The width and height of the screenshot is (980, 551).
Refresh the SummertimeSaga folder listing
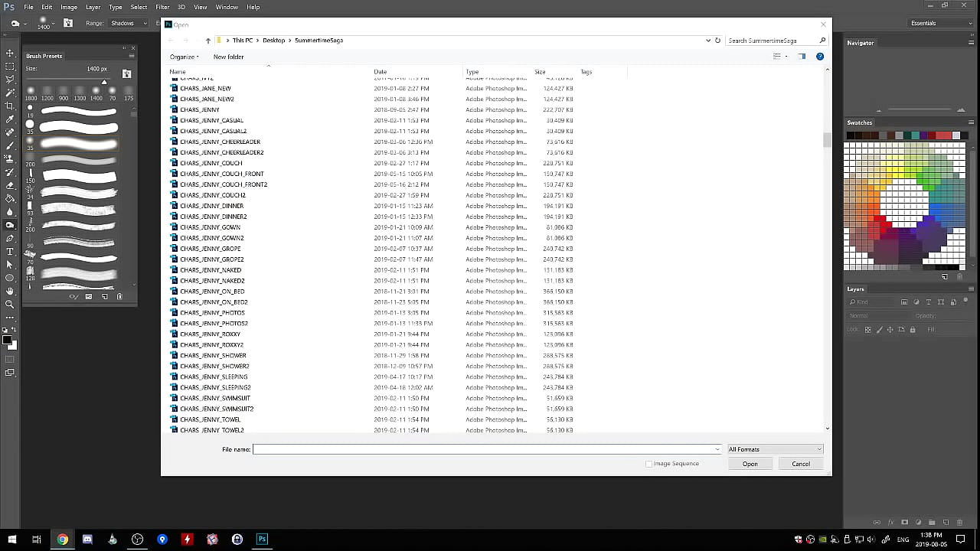tap(717, 41)
